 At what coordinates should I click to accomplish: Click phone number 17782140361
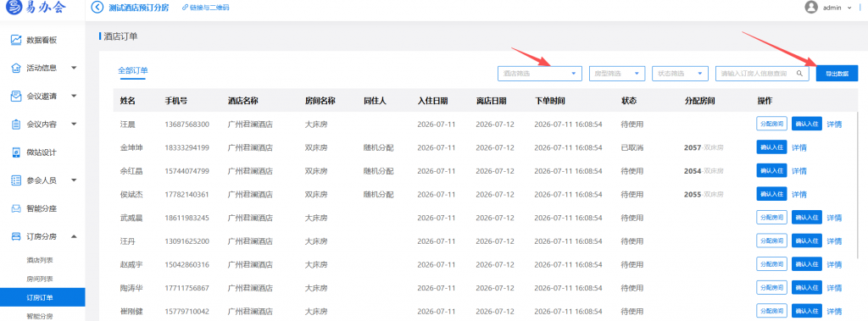[187, 194]
